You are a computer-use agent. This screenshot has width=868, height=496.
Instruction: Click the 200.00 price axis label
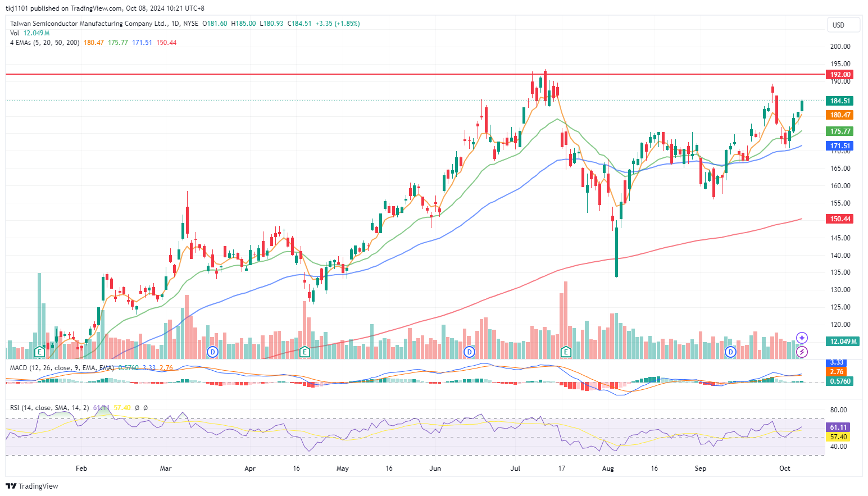coord(840,47)
